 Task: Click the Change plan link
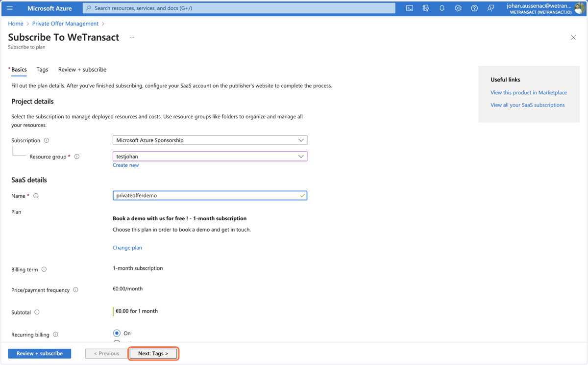pyautogui.click(x=127, y=248)
